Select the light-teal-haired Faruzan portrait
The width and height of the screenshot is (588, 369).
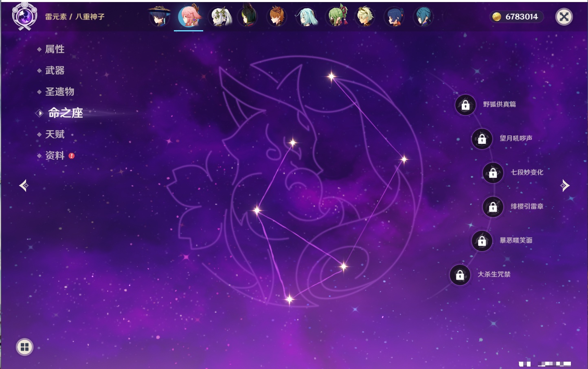pyautogui.click(x=306, y=17)
